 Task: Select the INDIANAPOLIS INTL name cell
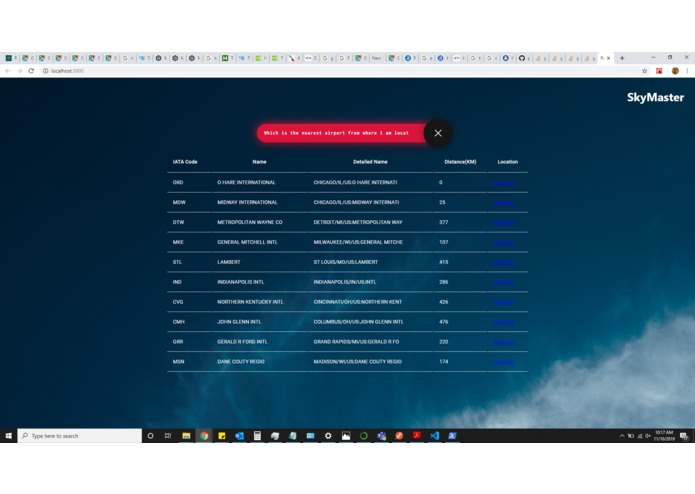click(x=241, y=282)
